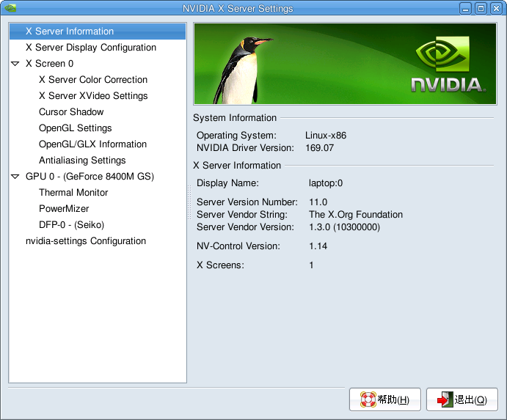Open OpenGL Settings
This screenshot has height=420, width=507.
pyautogui.click(x=76, y=128)
